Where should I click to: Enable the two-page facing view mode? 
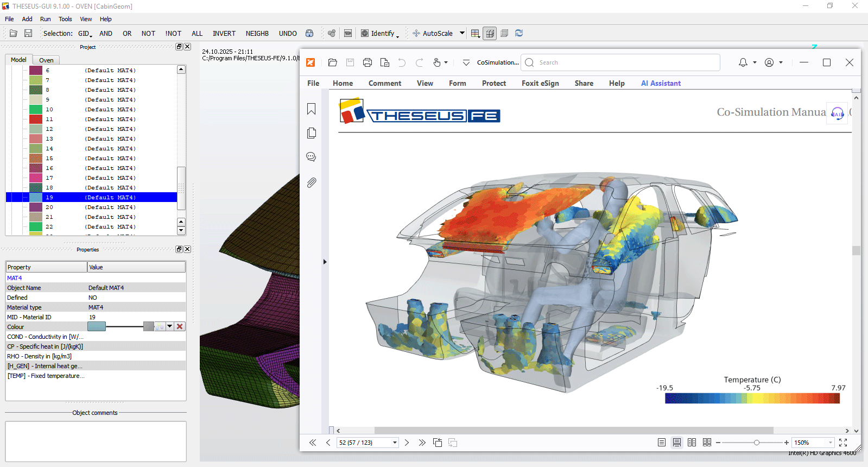point(692,443)
